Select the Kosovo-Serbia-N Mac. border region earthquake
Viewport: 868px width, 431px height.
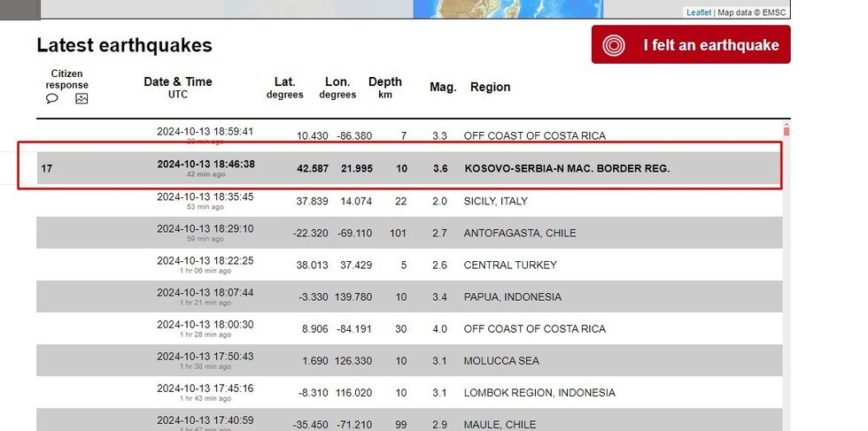click(567, 168)
